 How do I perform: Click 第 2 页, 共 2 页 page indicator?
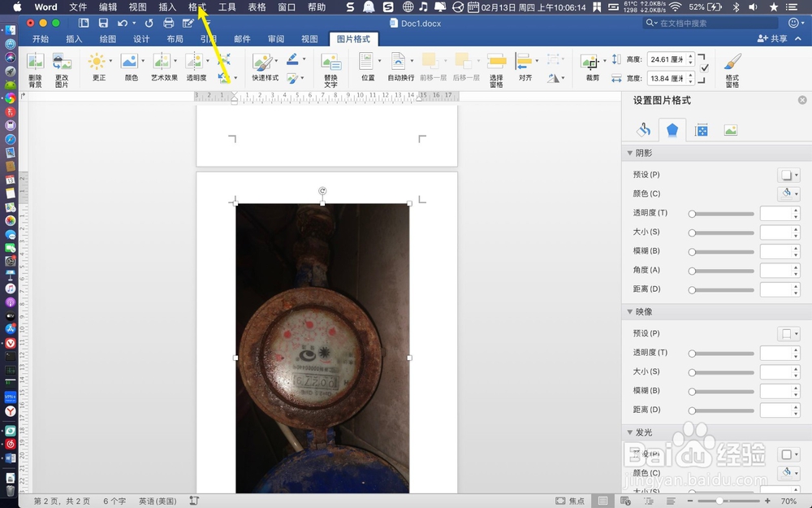pyautogui.click(x=62, y=501)
